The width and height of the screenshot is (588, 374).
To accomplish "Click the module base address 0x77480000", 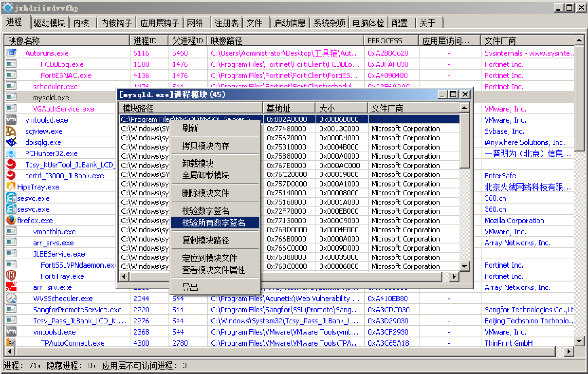I will (x=286, y=129).
